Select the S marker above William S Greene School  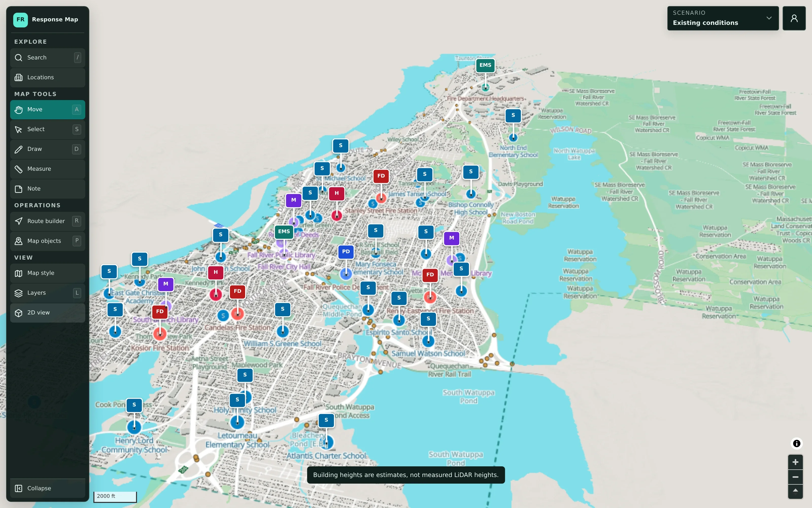pos(282,309)
